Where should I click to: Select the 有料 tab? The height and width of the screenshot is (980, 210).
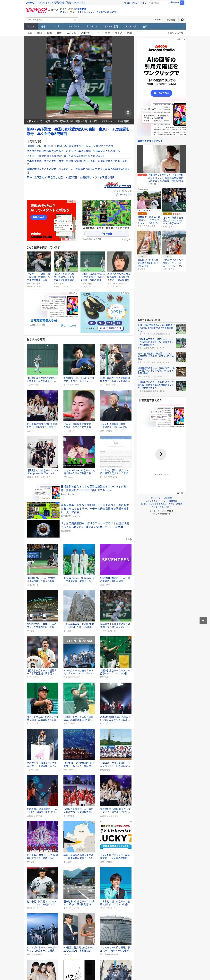145,27
